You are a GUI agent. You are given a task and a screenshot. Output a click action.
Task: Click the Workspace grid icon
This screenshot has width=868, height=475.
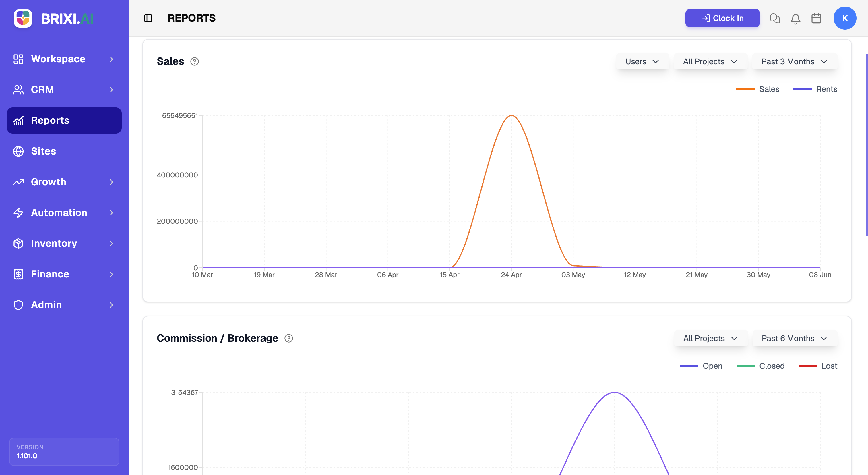tap(18, 59)
